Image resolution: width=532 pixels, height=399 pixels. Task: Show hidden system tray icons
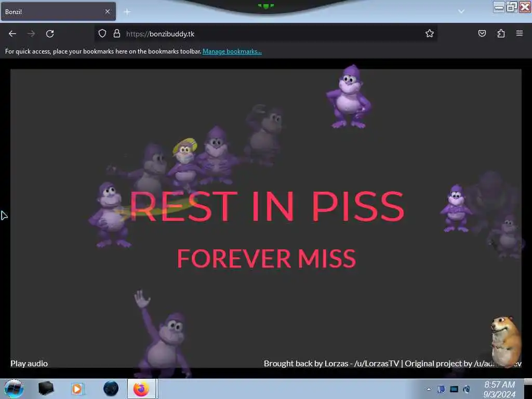click(x=429, y=389)
